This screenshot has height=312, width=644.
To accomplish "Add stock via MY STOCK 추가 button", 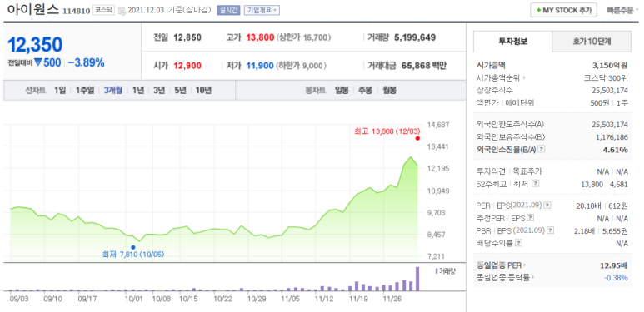I will tap(563, 10).
